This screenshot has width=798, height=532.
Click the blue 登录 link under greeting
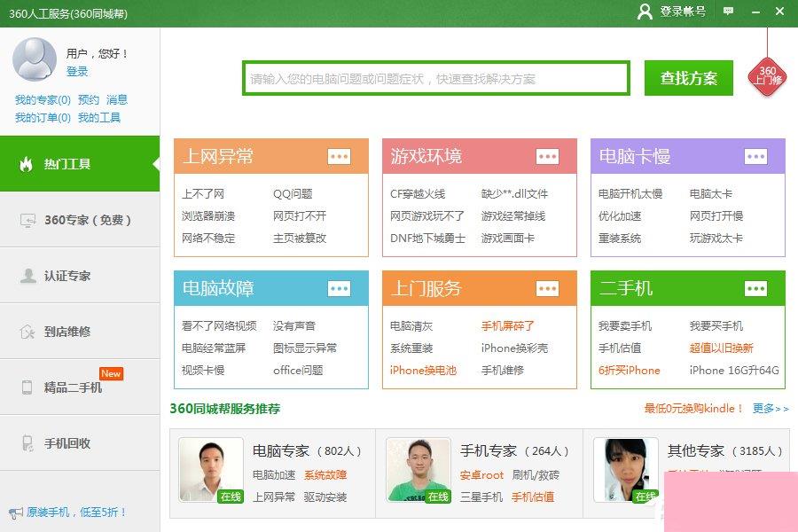(x=77, y=71)
